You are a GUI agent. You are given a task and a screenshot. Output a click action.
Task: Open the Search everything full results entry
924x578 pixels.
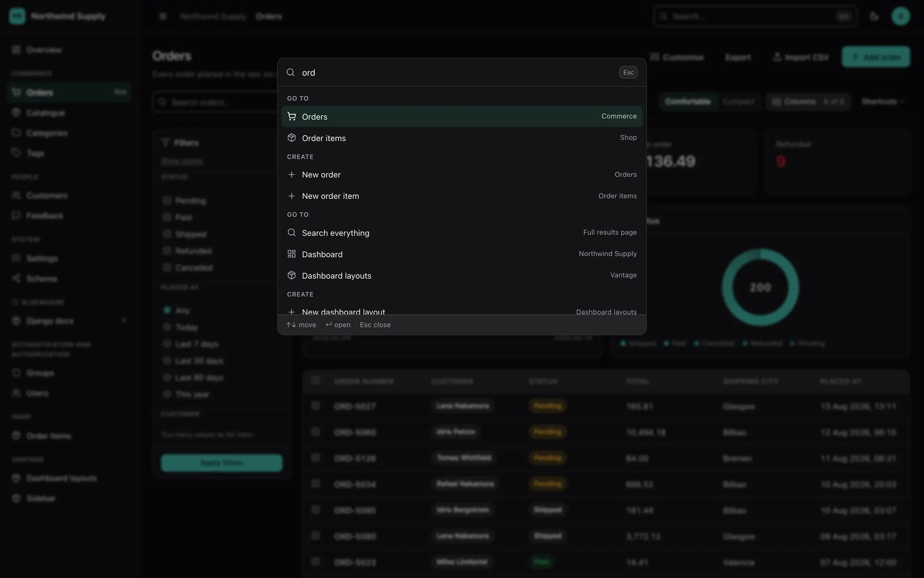(462, 233)
